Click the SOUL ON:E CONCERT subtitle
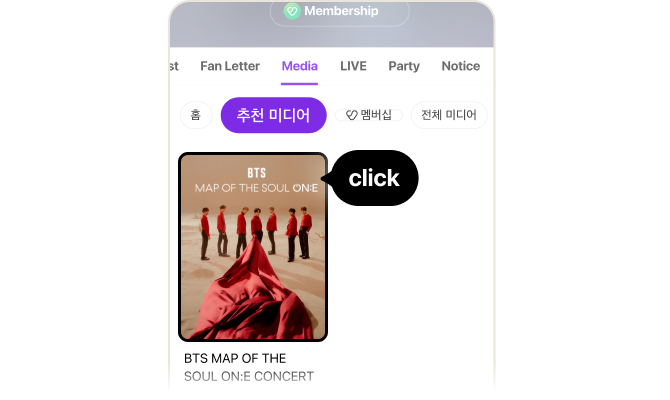The width and height of the screenshot is (670, 400). (249, 376)
